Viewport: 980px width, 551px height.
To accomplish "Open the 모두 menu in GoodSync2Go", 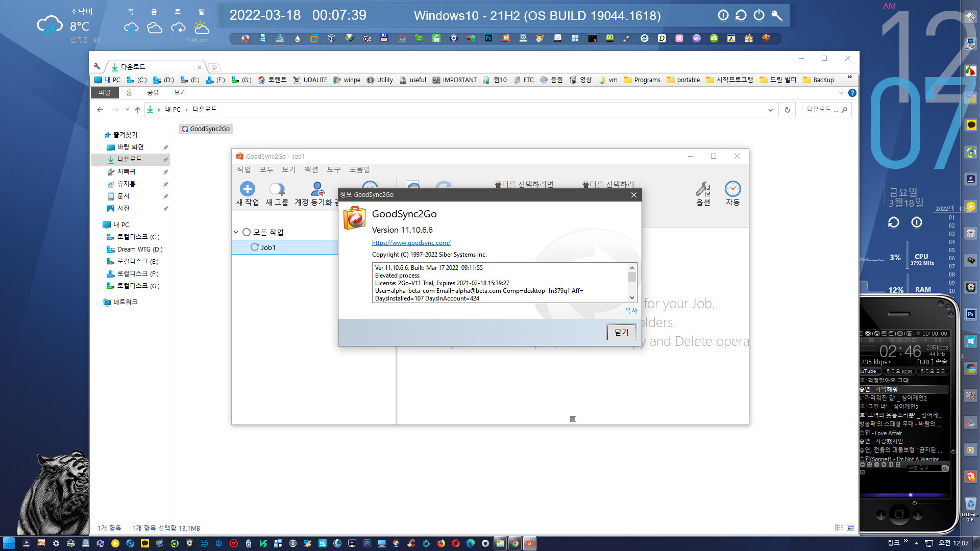I will pyautogui.click(x=266, y=169).
